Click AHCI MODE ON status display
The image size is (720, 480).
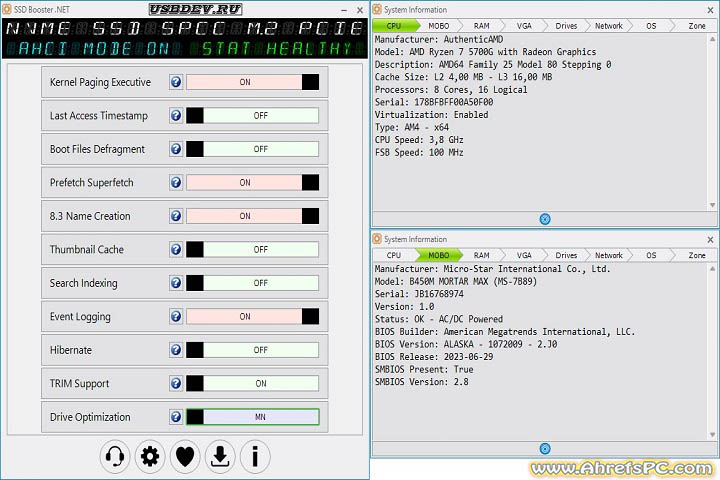[x=93, y=48]
